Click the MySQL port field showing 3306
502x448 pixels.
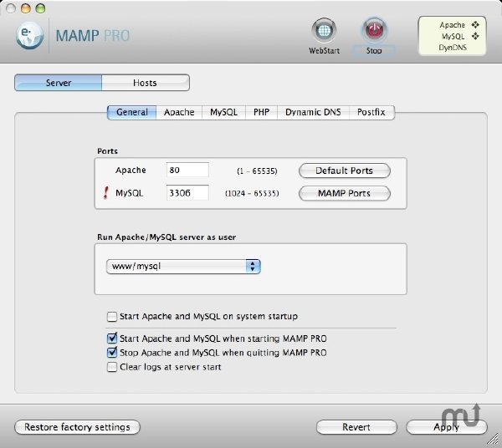187,193
